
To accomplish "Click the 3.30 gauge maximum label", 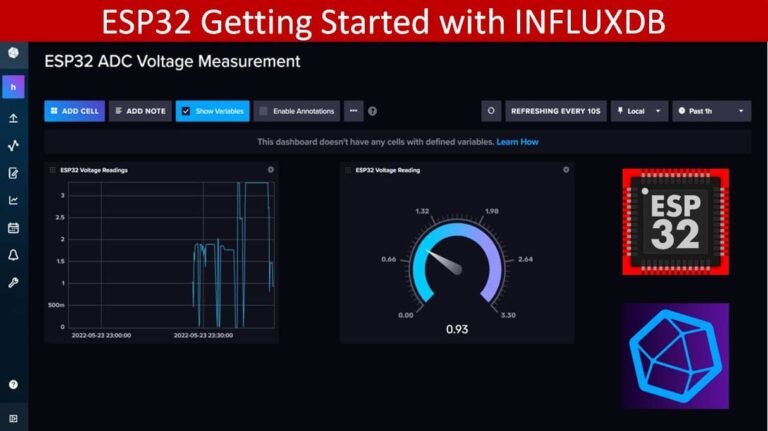I will [x=508, y=315].
